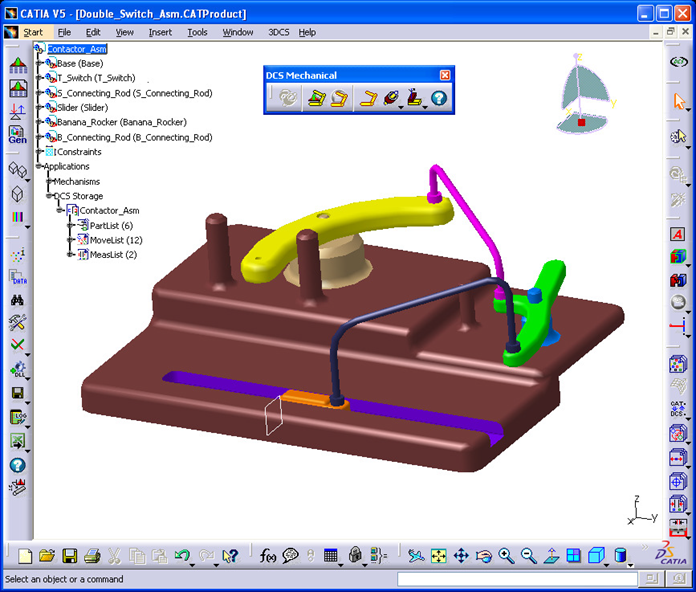Click the Save floppy disk icon
The image size is (696, 592).
(x=70, y=556)
